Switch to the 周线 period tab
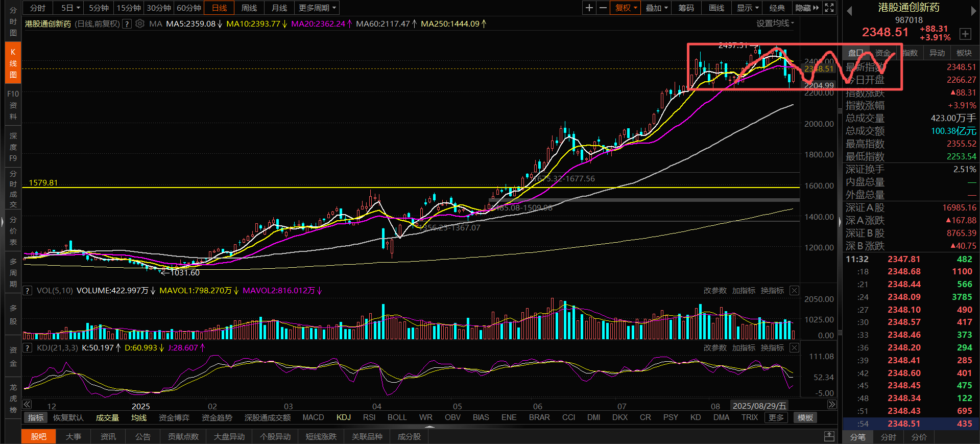This screenshot has height=444, width=980. click(x=249, y=8)
